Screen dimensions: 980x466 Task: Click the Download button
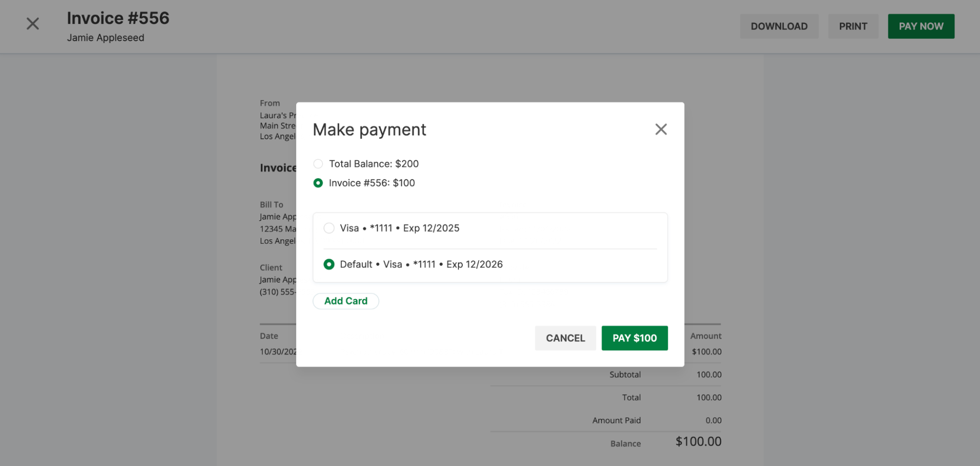coord(779,26)
